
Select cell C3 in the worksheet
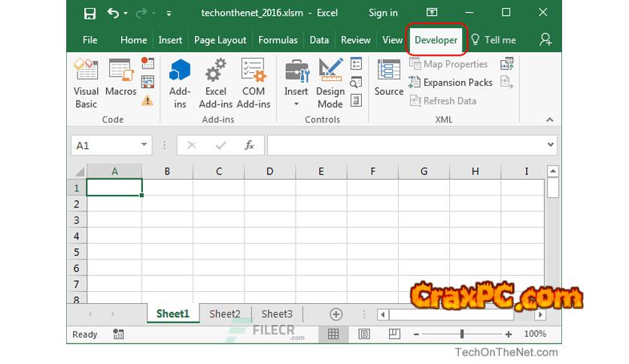[218, 220]
